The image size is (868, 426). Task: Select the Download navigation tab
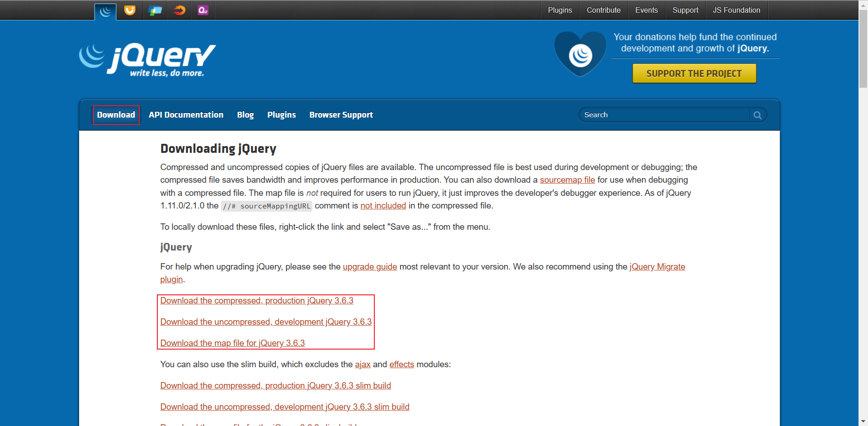coord(116,115)
